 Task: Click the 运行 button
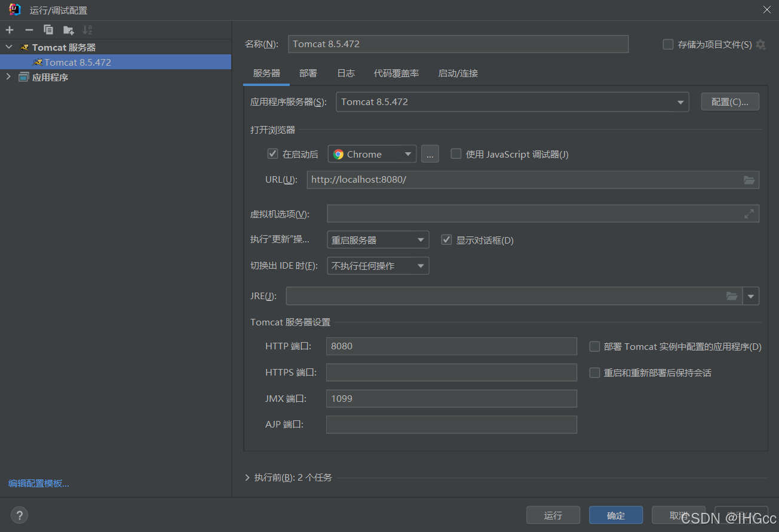[x=553, y=515]
